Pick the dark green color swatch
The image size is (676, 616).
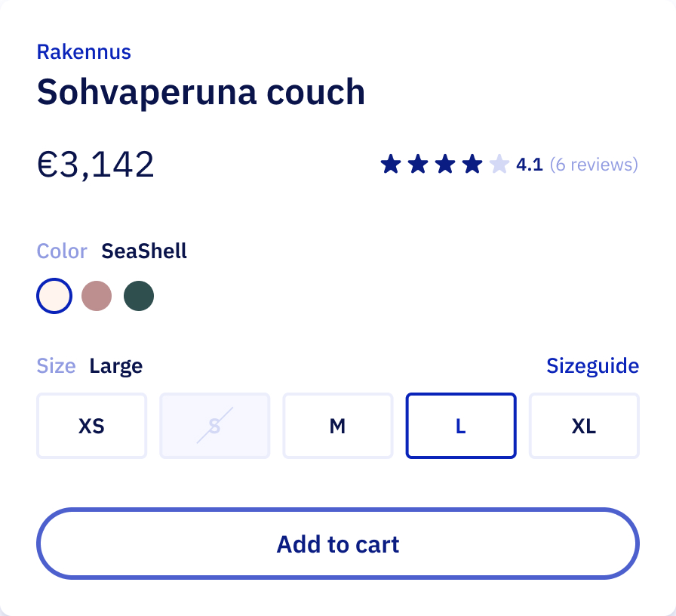[139, 296]
